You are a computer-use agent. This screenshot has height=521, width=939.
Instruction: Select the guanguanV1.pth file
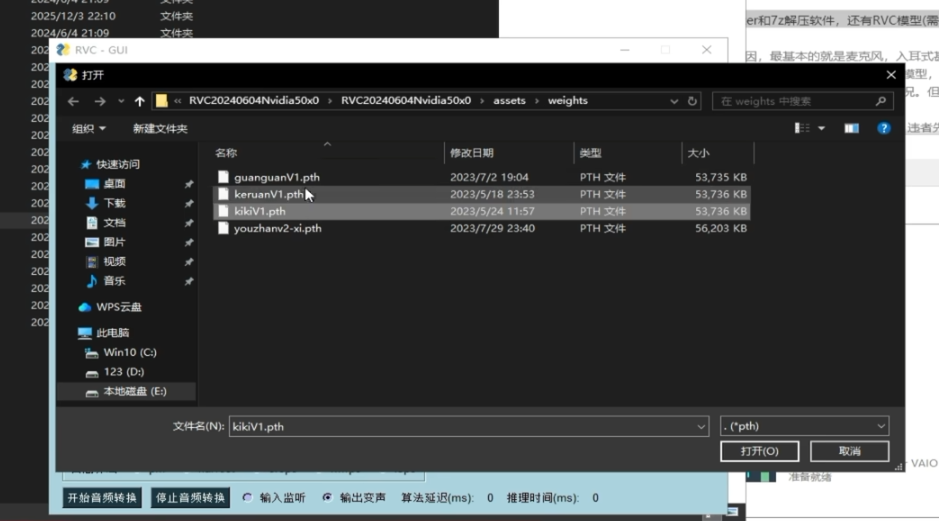click(277, 177)
